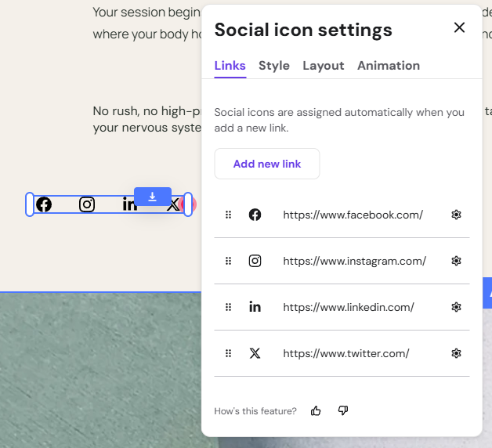This screenshot has width=492, height=448.
Task: Switch to the Layout tab
Action: point(324,66)
